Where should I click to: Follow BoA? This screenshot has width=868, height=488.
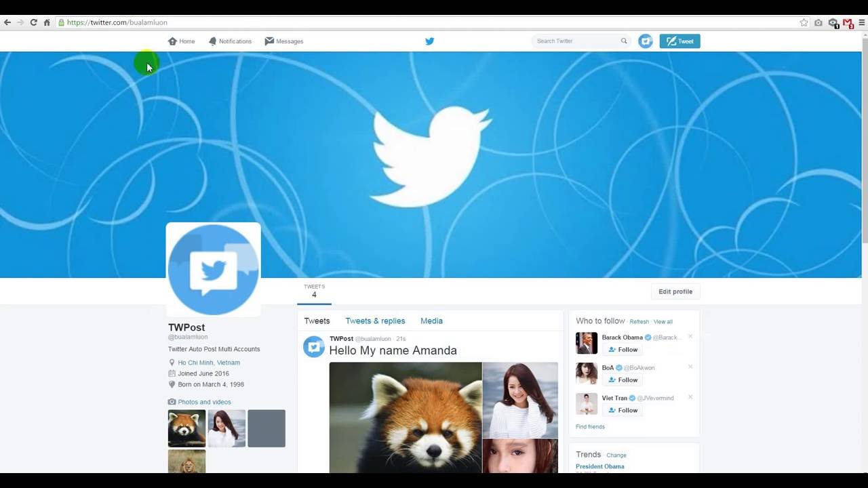click(623, 380)
